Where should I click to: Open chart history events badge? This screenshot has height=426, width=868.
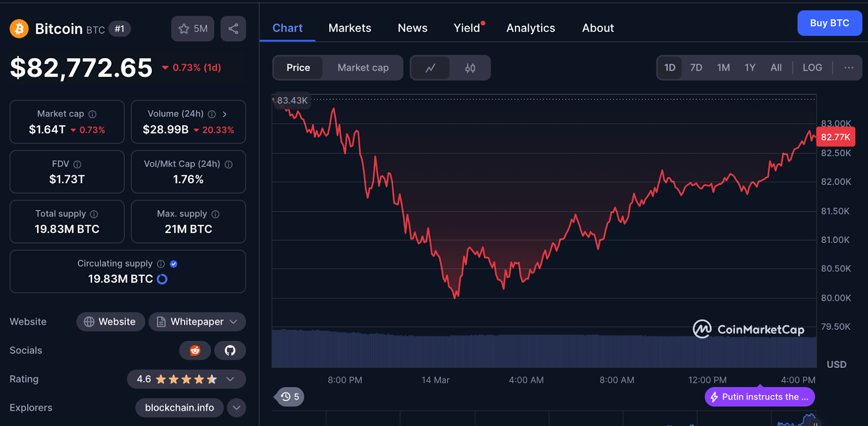click(x=290, y=397)
